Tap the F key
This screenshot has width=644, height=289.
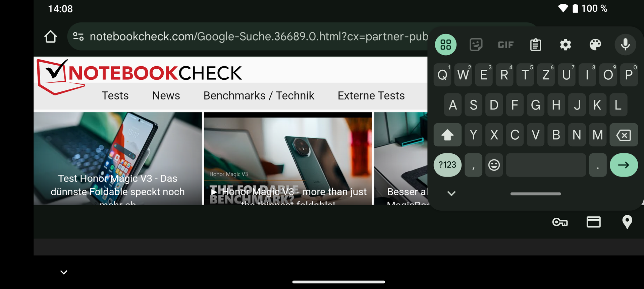515,105
